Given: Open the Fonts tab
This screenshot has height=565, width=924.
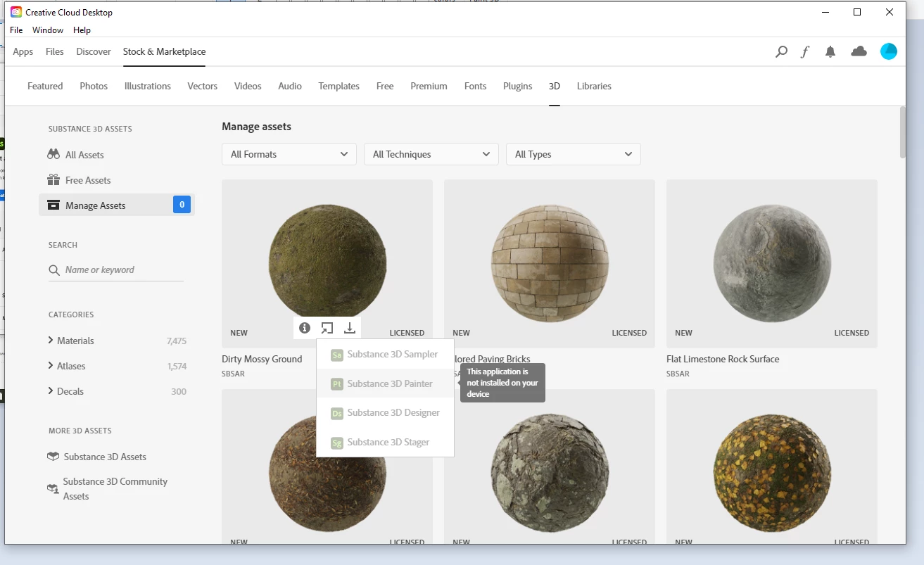Looking at the screenshot, I should pos(476,86).
